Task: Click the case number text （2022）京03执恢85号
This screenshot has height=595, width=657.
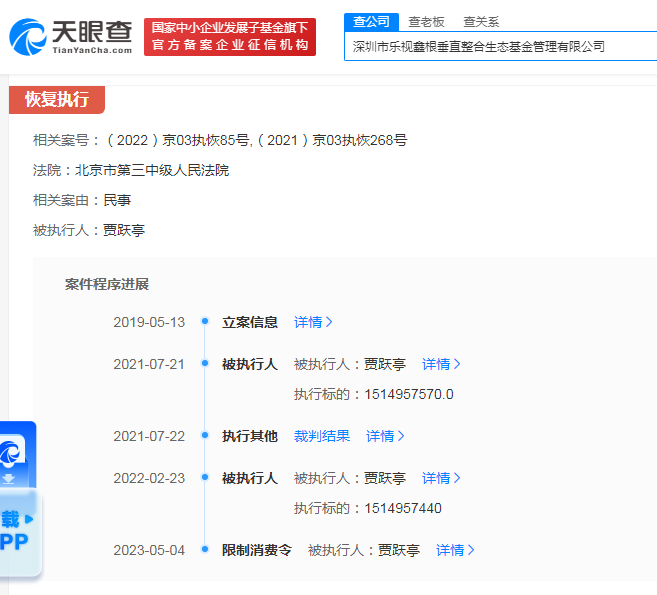Action: (178, 140)
